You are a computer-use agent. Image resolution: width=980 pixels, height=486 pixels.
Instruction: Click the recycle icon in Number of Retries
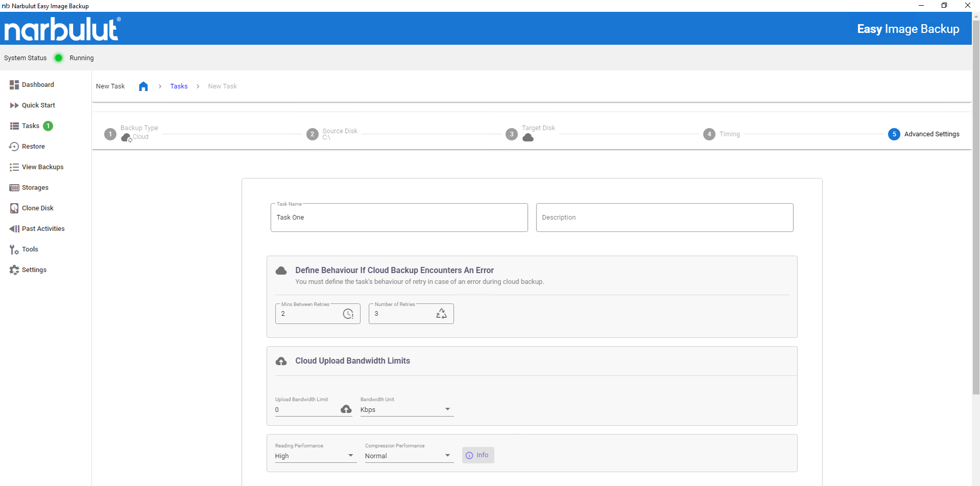(x=441, y=314)
